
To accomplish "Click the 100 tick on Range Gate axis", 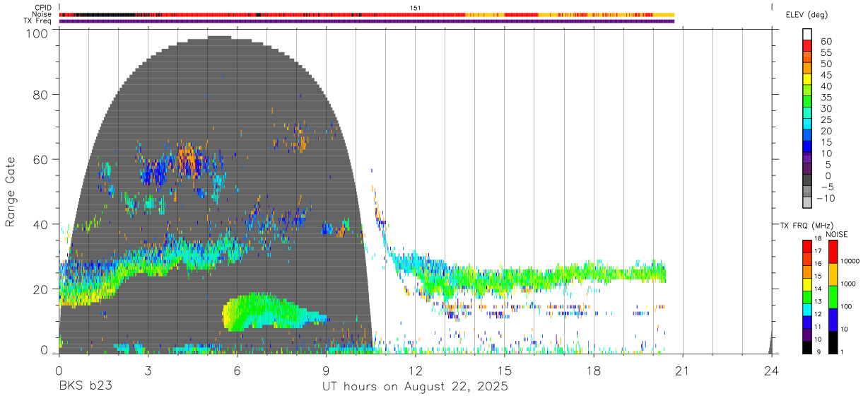I will click(x=38, y=33).
